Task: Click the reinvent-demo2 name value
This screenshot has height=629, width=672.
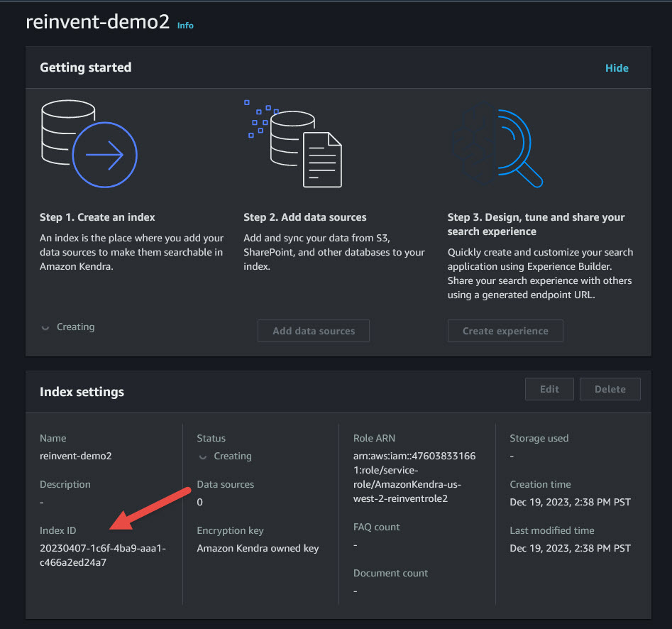Action: point(76,456)
